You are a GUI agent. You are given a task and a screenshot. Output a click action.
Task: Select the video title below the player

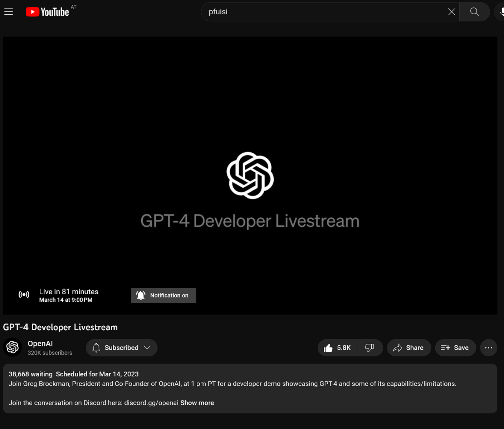pos(60,327)
